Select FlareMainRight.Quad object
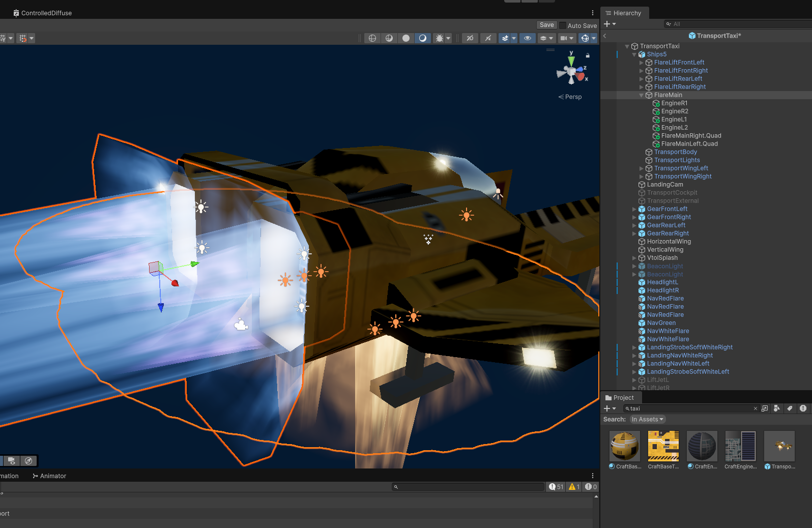 (691, 136)
